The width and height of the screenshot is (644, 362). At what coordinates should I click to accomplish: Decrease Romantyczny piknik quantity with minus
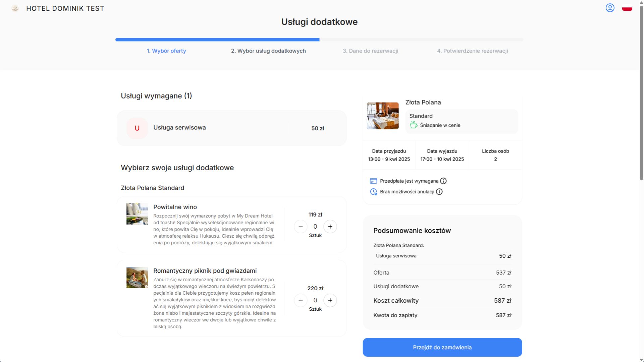tap(301, 300)
